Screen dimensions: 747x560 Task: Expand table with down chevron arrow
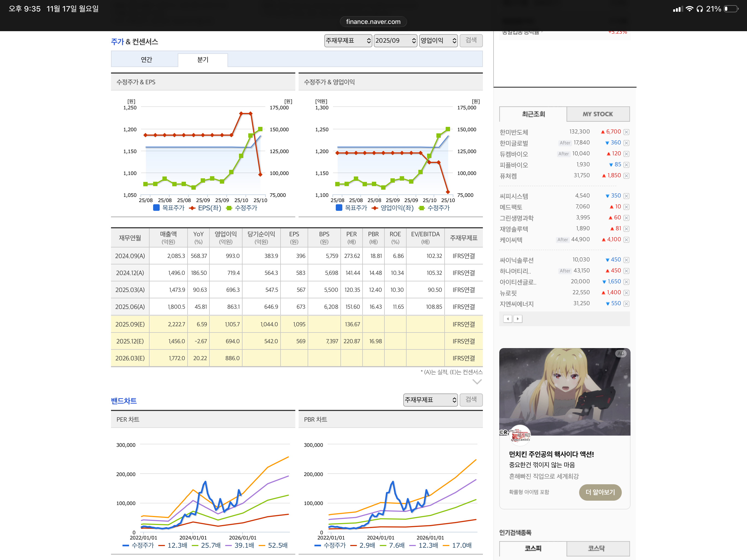pos(477,382)
